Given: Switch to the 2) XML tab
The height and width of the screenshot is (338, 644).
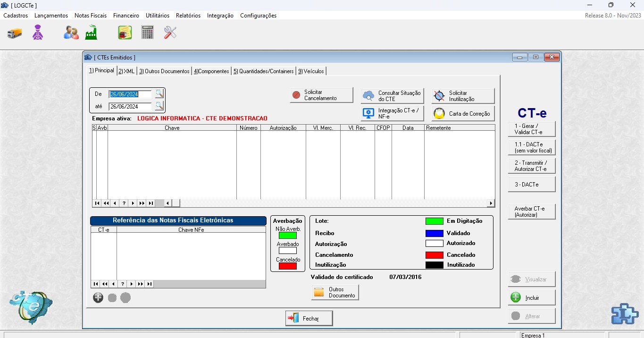Looking at the screenshot, I should click(x=126, y=71).
